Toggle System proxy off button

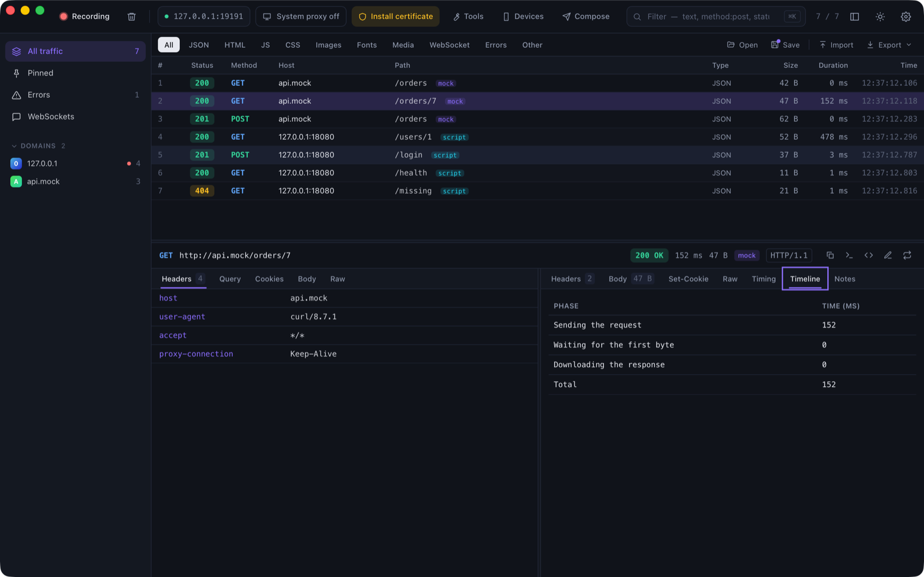click(301, 16)
